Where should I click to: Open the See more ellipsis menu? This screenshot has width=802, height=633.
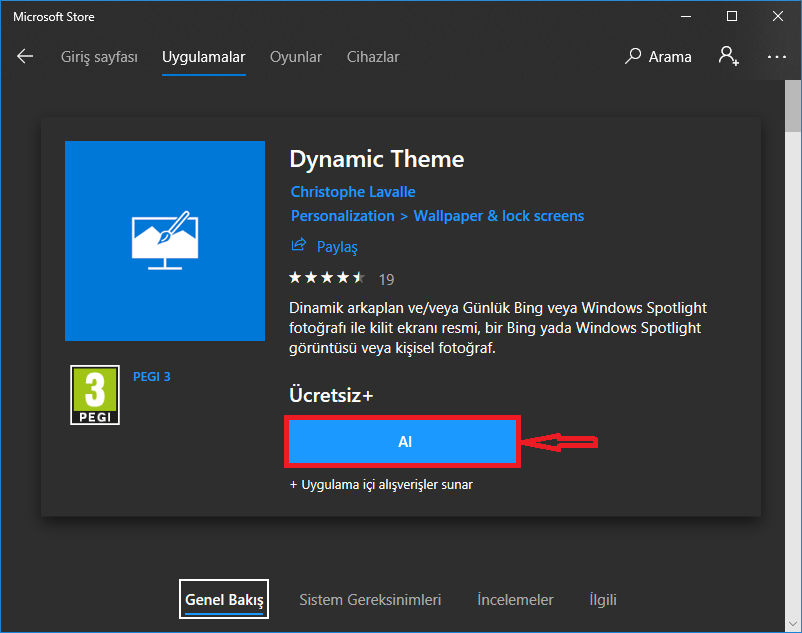pos(777,57)
